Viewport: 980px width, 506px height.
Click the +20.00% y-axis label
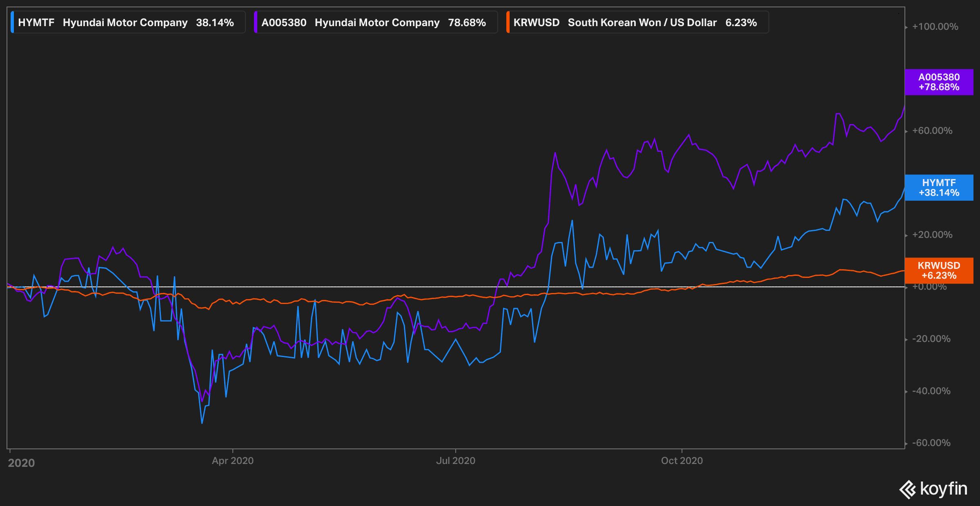pyautogui.click(x=932, y=235)
